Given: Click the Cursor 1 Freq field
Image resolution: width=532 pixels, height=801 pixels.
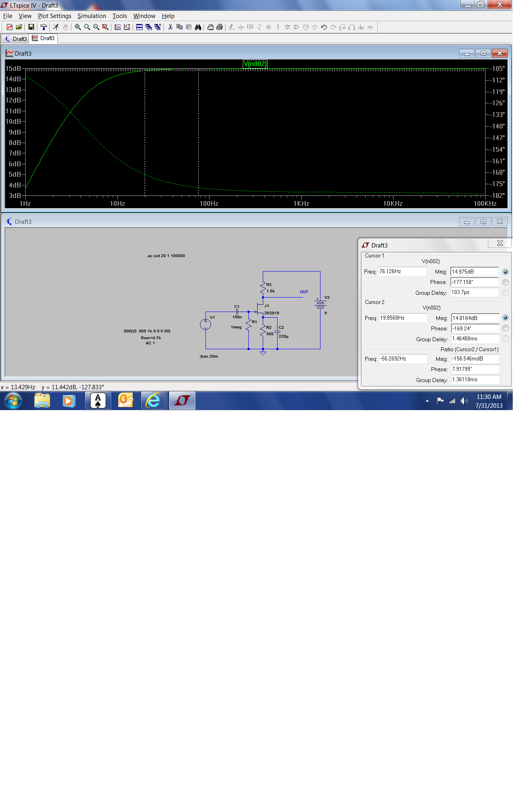Looking at the screenshot, I should coord(403,272).
